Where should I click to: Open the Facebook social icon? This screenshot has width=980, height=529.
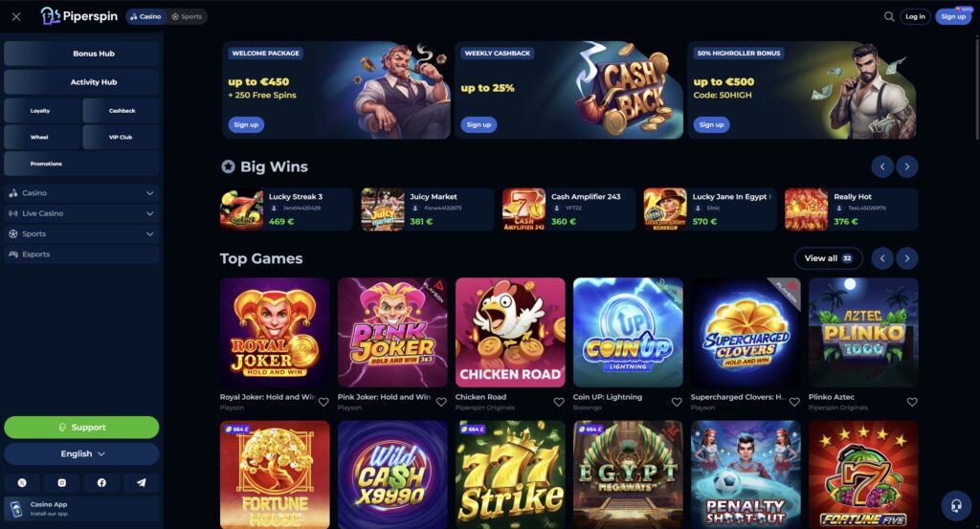(101, 483)
